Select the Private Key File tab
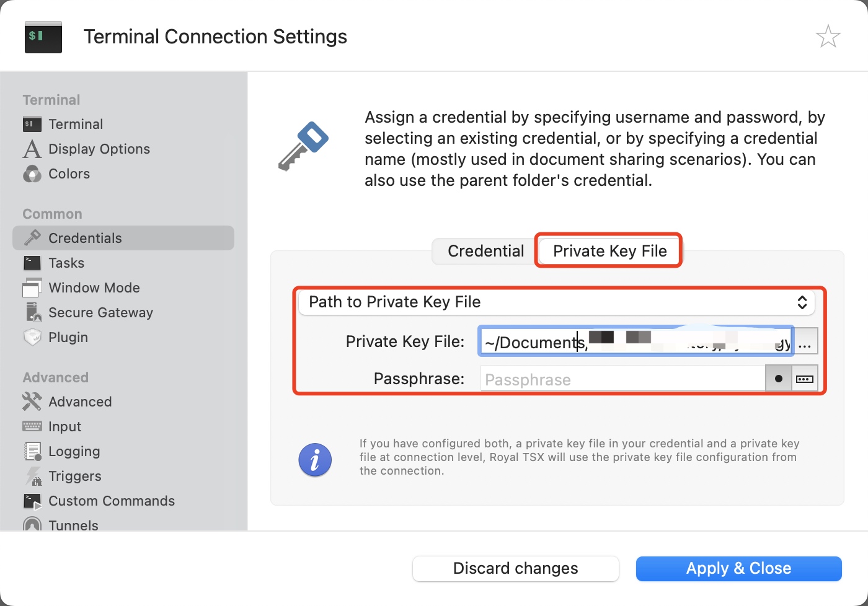868x606 pixels. pos(609,251)
